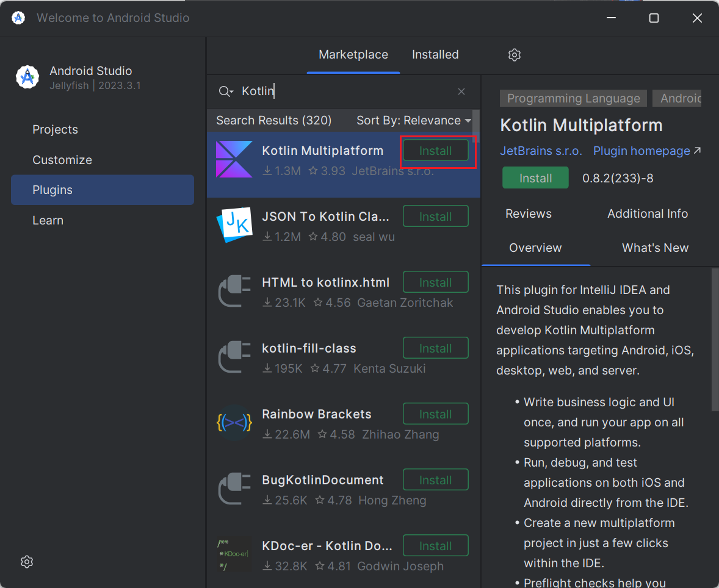719x588 pixels.
Task: Click the BugKotlinDocument plugin icon
Action: [x=234, y=489]
